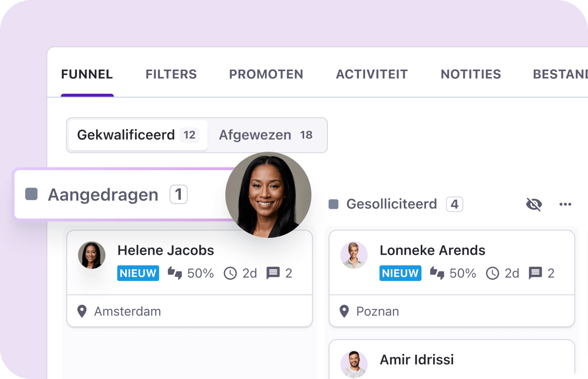
Task: Switch to the FILTERS tab
Action: click(x=171, y=74)
